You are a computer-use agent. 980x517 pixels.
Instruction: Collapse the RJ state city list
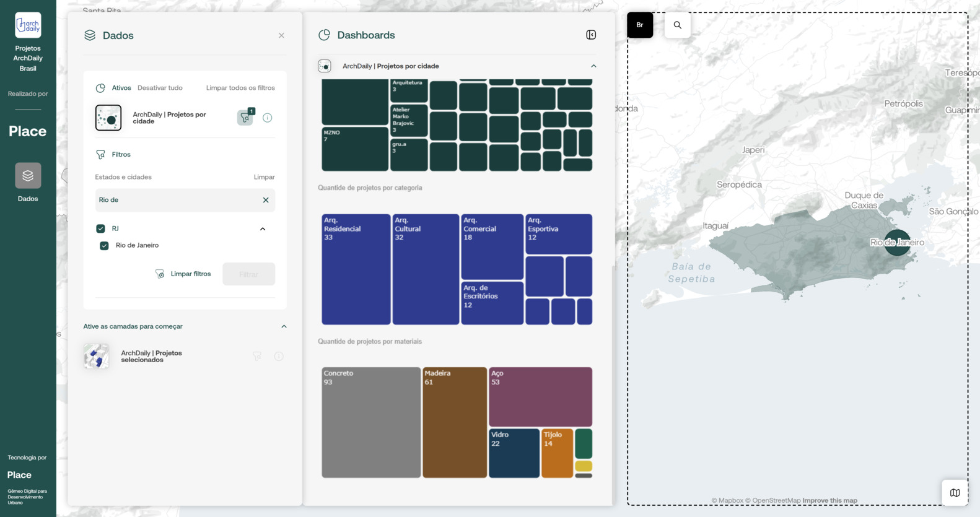click(263, 229)
